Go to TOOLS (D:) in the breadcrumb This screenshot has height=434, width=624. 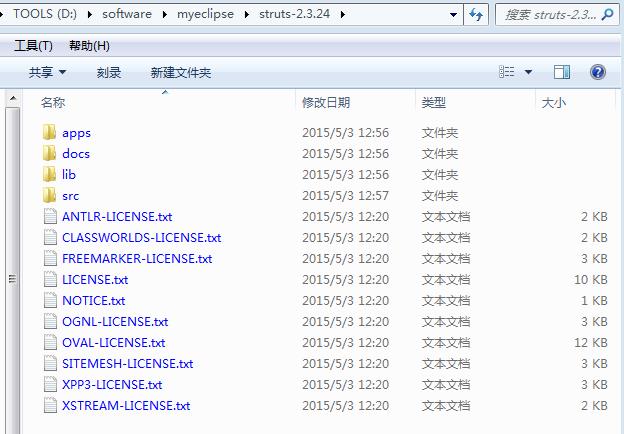point(45,14)
